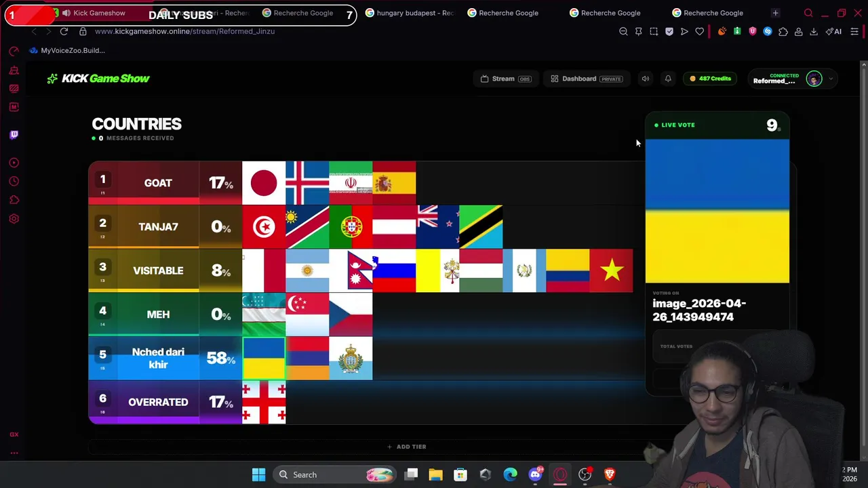Open the AI assistant button
This screenshot has width=868, height=488.
click(833, 31)
